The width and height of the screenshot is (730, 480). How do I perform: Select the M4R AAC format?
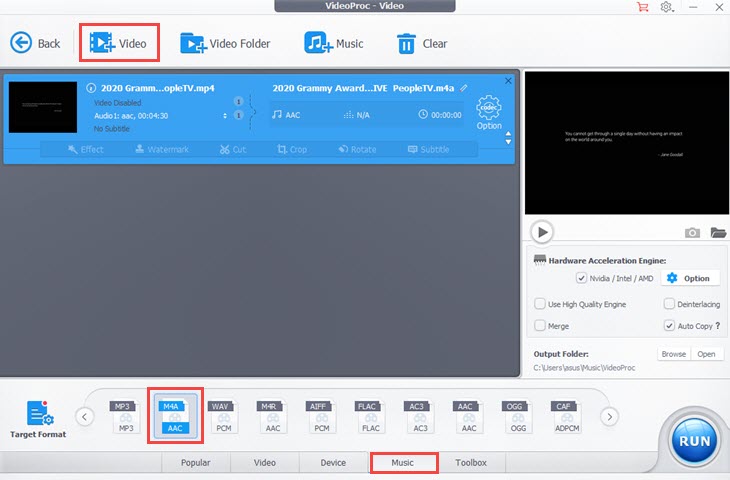[272, 417]
